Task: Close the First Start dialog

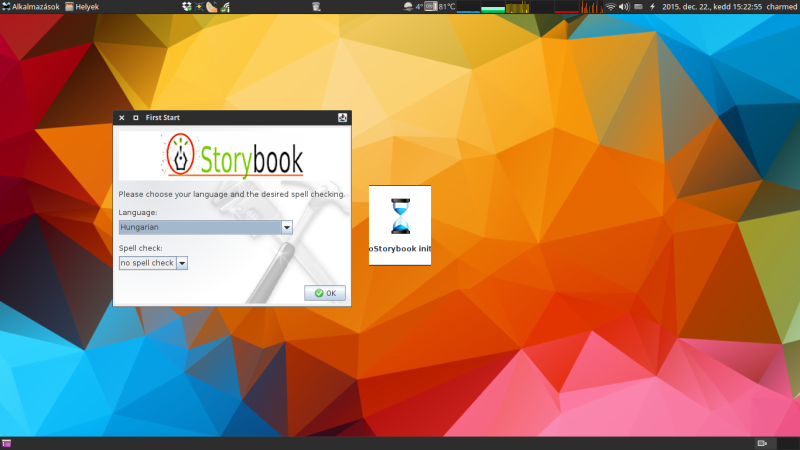Action: tap(122, 118)
